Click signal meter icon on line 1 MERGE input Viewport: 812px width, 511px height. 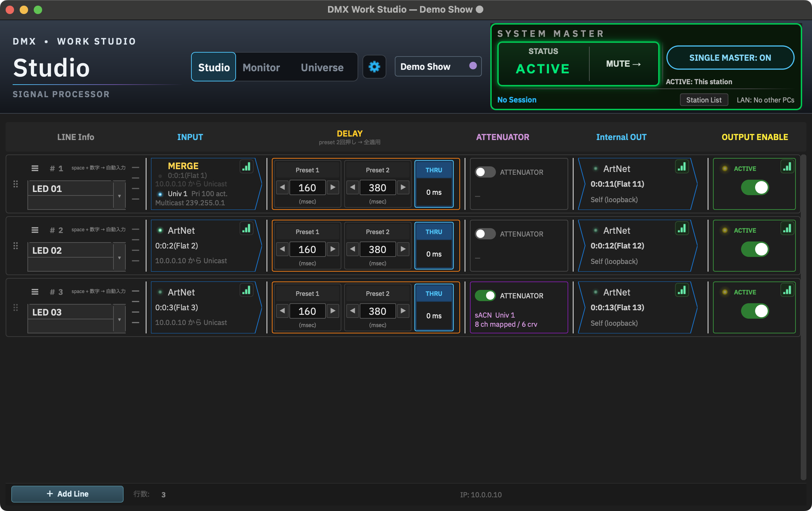tap(247, 166)
